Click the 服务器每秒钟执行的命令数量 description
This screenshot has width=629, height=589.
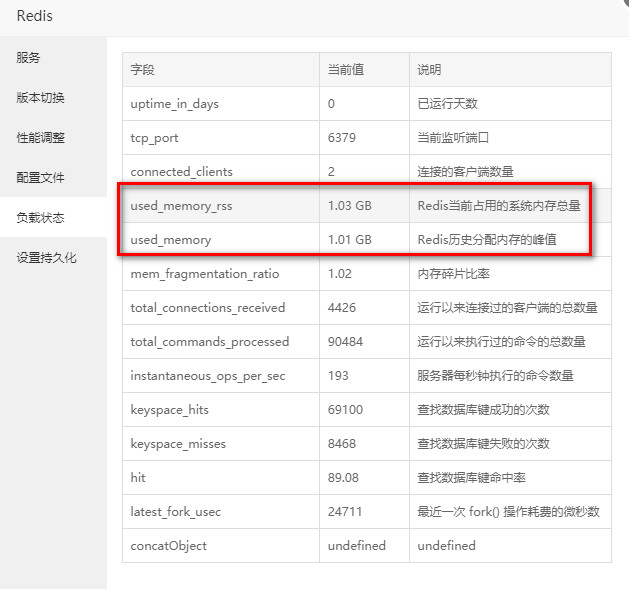[495, 376]
